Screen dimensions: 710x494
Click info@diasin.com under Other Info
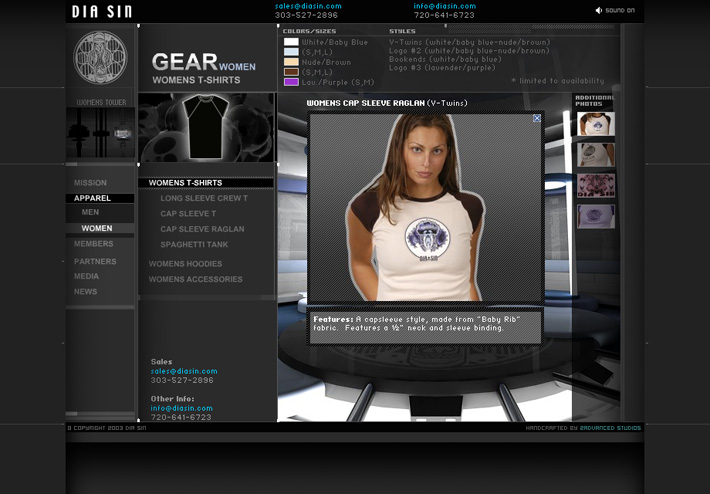click(x=182, y=408)
